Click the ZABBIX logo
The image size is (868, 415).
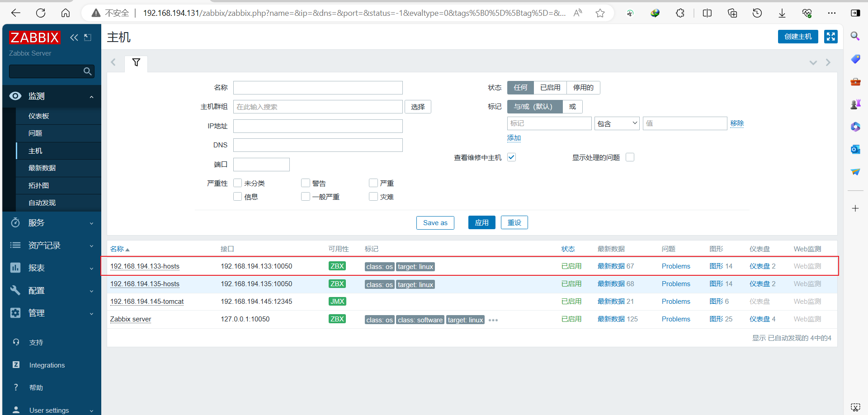pyautogui.click(x=34, y=37)
